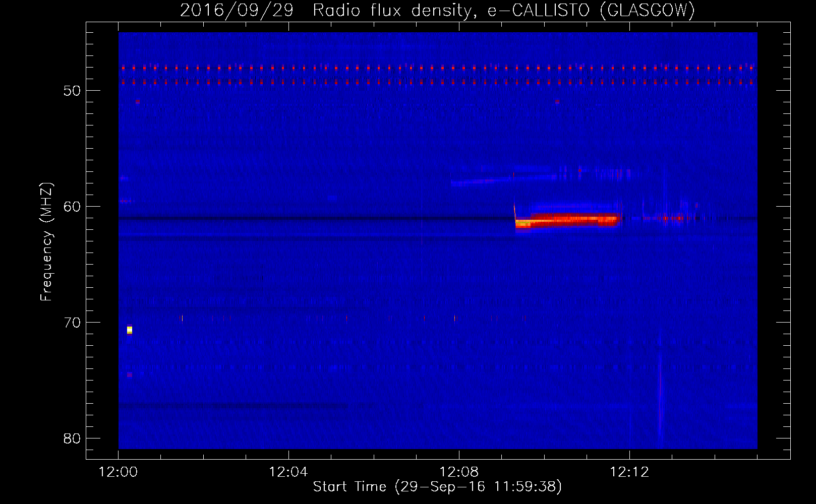
Task: Select the 70 frequency tick label
Action: [x=73, y=323]
